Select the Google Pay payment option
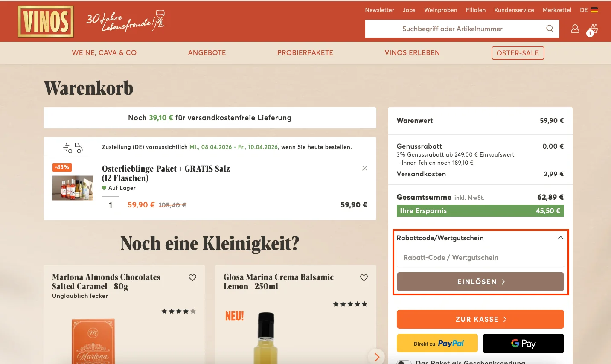This screenshot has width=611, height=364. pyautogui.click(x=524, y=343)
